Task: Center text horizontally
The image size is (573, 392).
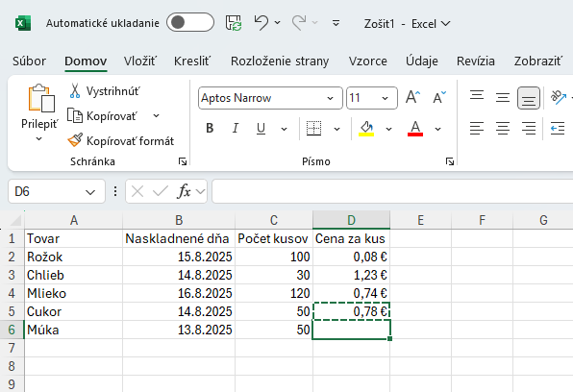Action: click(x=503, y=129)
